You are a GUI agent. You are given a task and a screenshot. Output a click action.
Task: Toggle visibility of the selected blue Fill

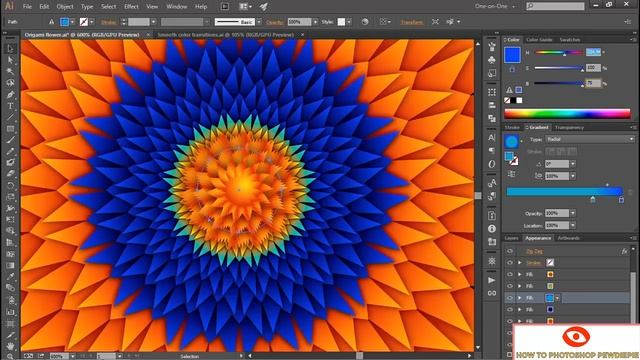(510, 298)
